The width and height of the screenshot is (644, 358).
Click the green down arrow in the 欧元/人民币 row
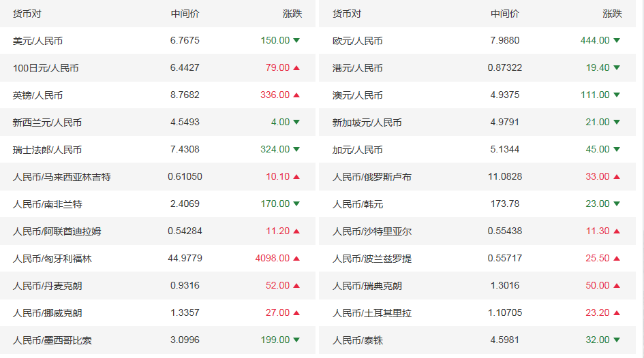[x=617, y=41]
